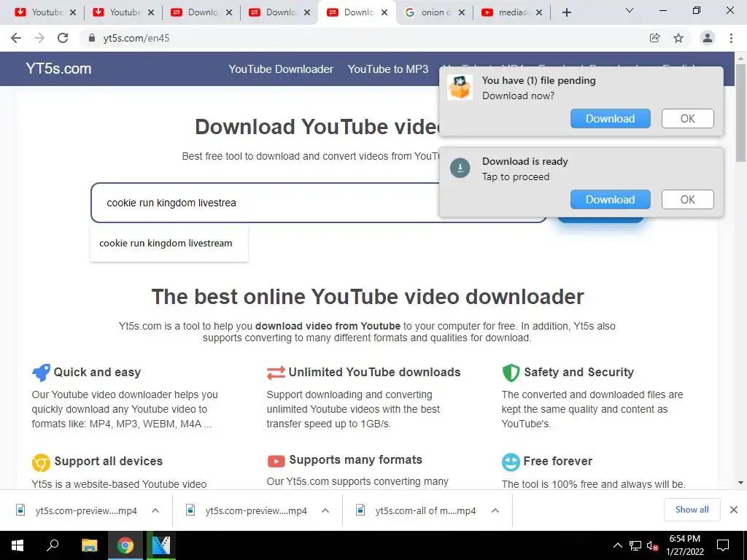Screen dimensions: 747x560
Task: Expand options for second yt5s.com-preview download
Action: pos(325,510)
